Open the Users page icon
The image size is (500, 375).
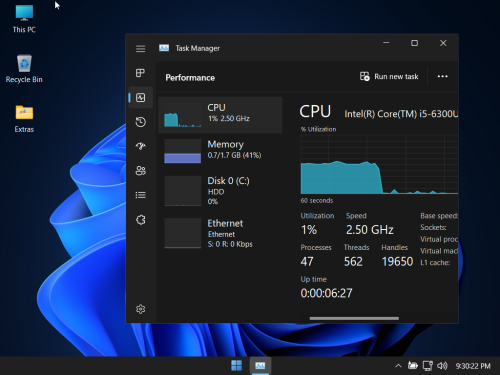pyautogui.click(x=140, y=171)
